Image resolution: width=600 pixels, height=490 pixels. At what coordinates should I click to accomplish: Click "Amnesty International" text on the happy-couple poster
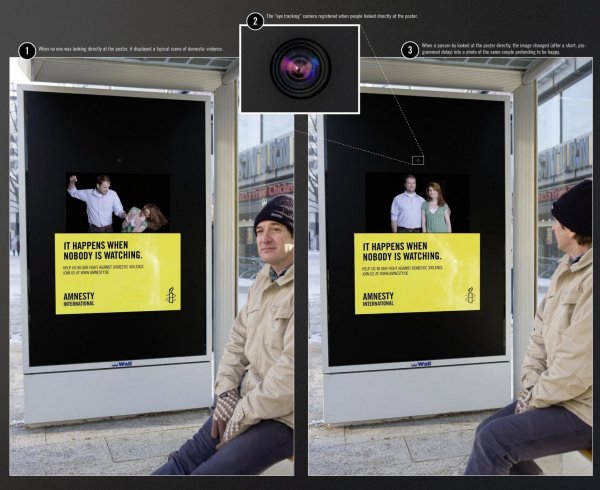pos(378,299)
